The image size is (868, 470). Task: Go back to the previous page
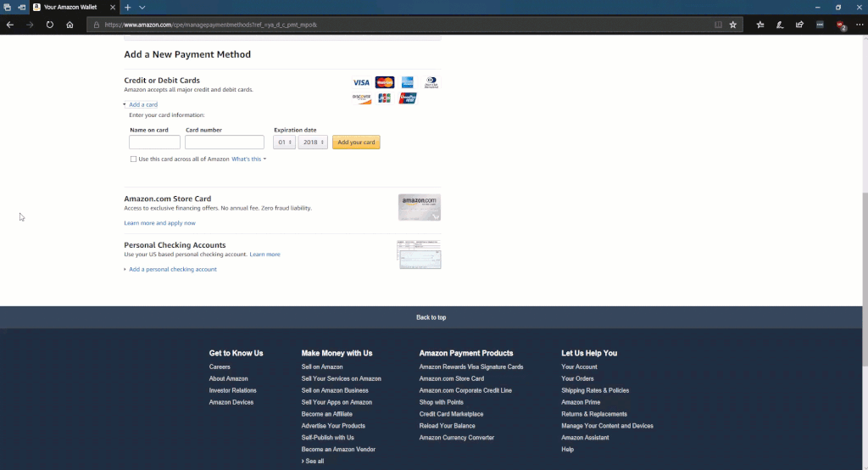(10, 25)
